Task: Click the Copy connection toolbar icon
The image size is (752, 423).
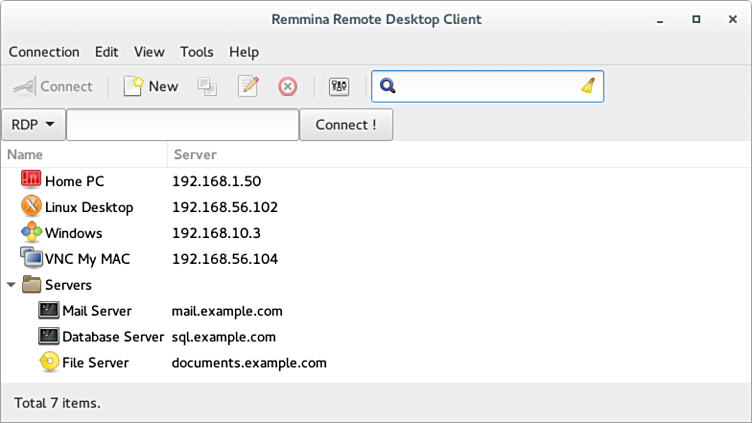Action: click(x=207, y=87)
